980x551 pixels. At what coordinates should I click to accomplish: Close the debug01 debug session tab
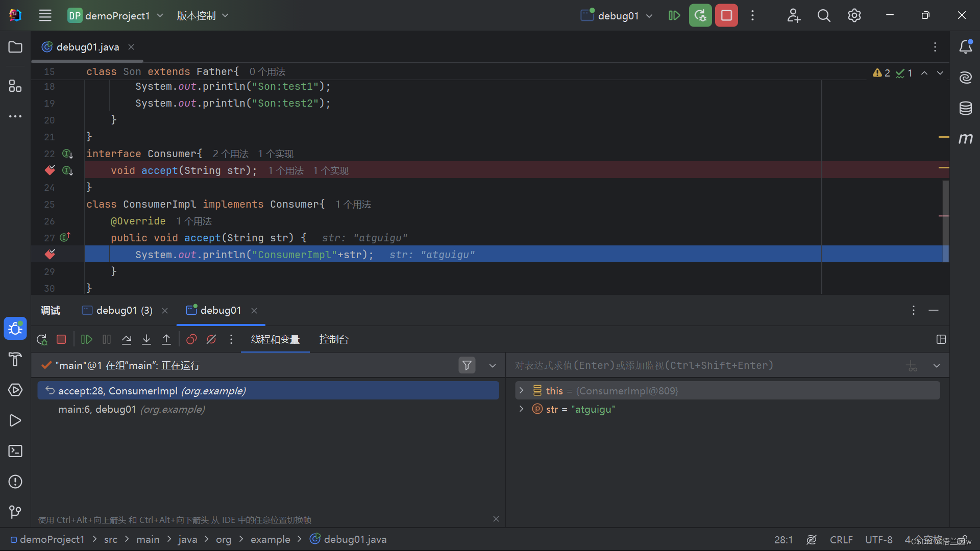point(254,310)
